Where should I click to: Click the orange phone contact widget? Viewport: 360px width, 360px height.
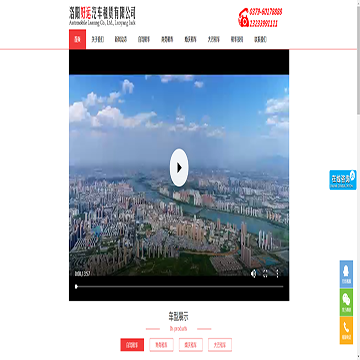click(346, 330)
